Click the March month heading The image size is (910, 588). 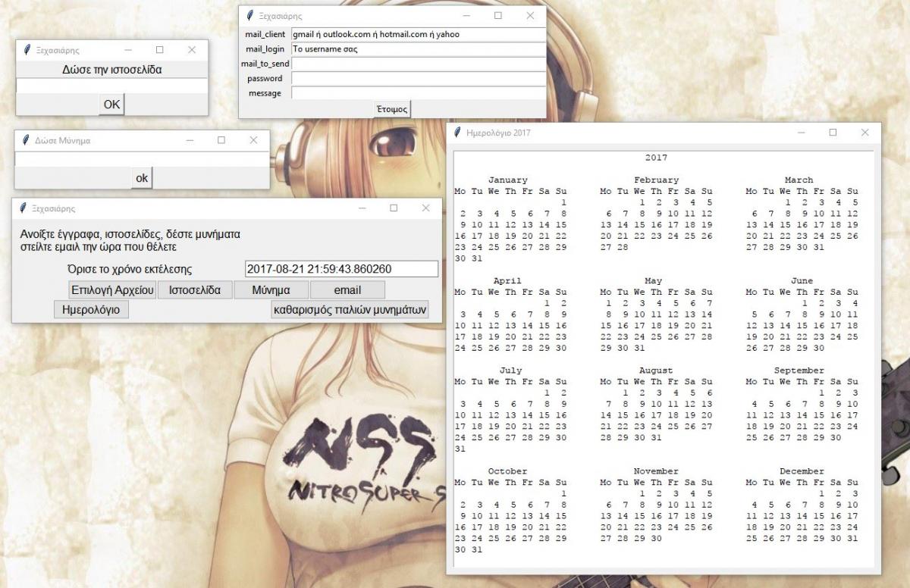coord(799,180)
